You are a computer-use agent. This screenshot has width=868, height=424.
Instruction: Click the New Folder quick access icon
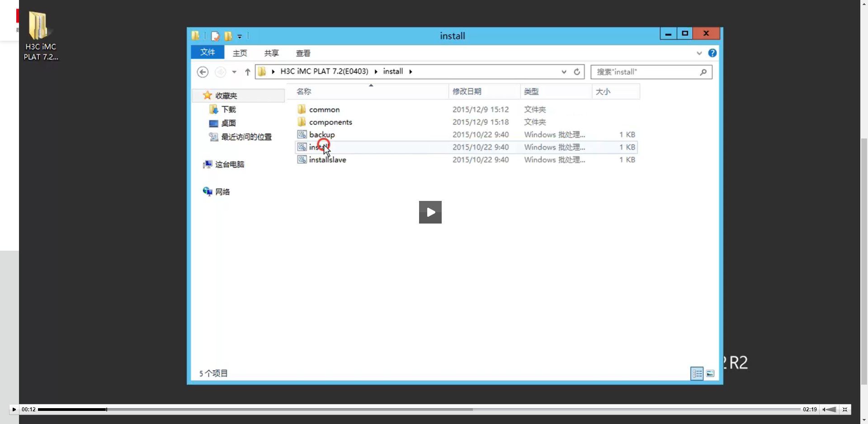coord(228,36)
